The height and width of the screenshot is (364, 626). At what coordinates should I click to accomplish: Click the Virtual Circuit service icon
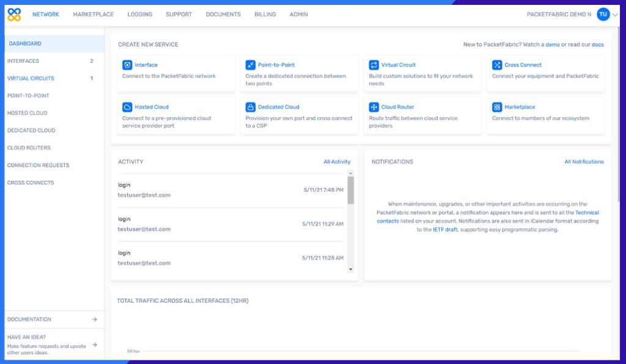[x=374, y=65]
